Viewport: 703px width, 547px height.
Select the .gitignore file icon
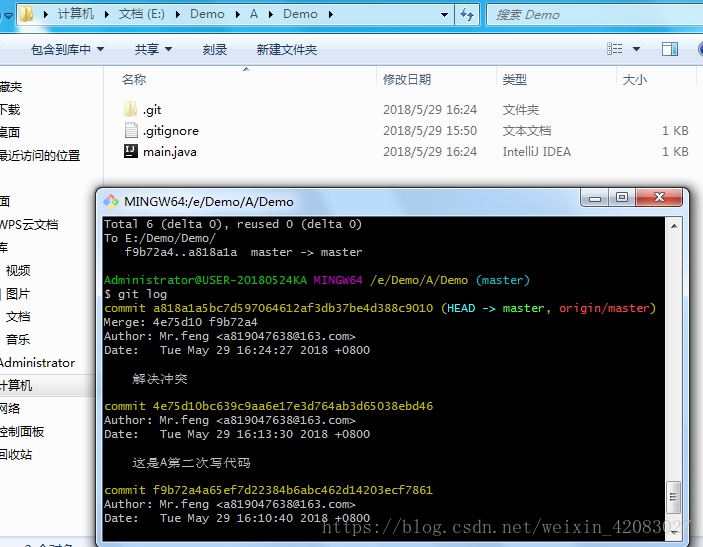pos(130,130)
